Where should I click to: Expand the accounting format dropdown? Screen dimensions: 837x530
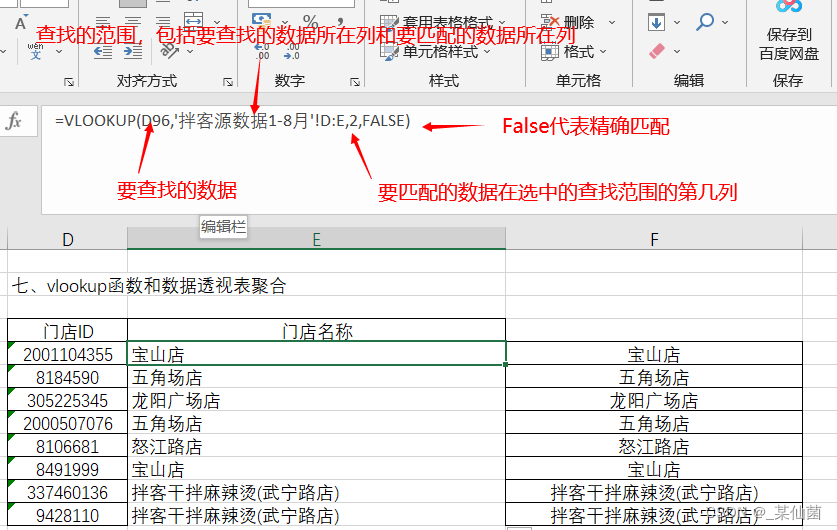coord(284,22)
